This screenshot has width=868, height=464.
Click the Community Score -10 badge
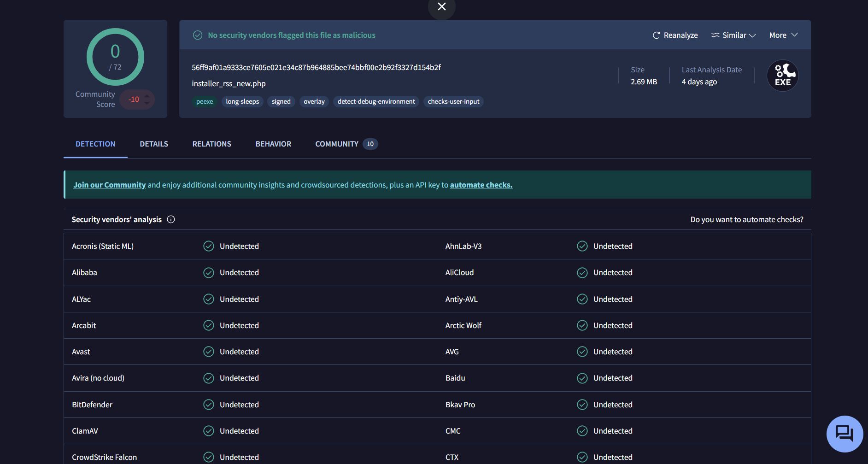[x=137, y=100]
